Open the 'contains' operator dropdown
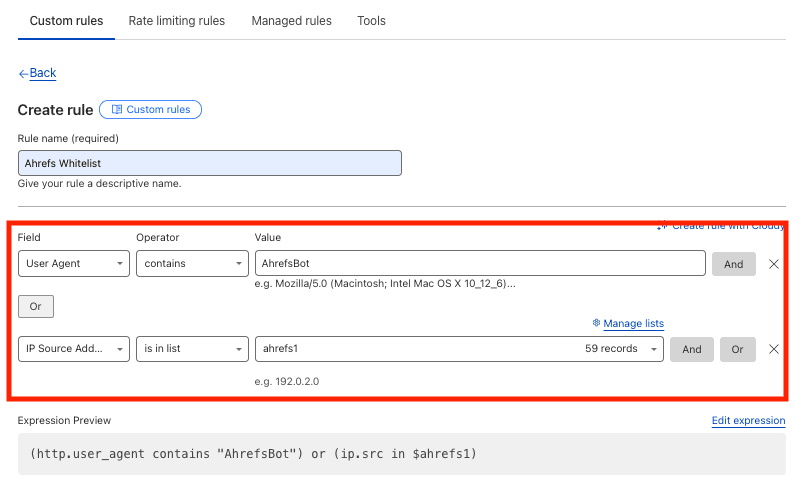Image resolution: width=807 pixels, height=484 pixels. tap(192, 263)
